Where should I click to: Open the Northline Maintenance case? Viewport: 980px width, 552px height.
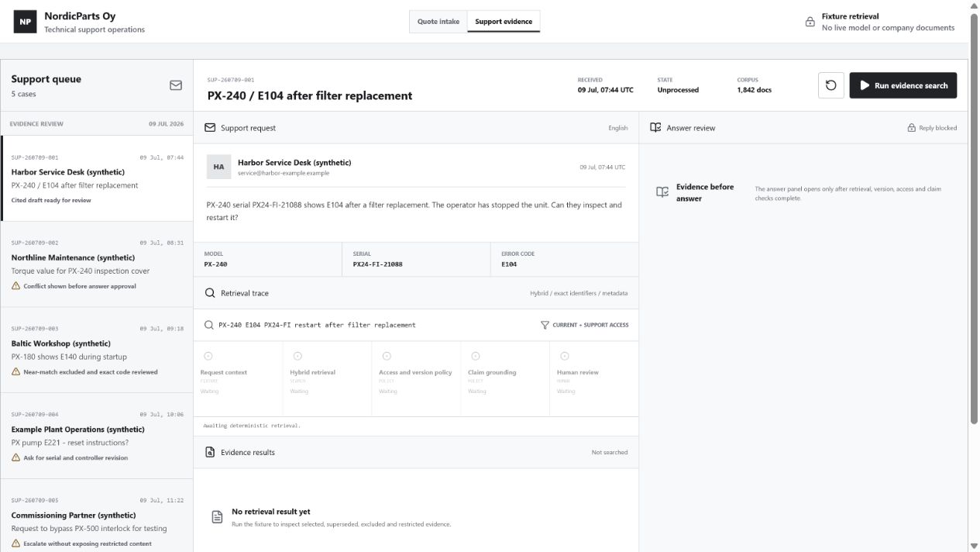coord(98,264)
